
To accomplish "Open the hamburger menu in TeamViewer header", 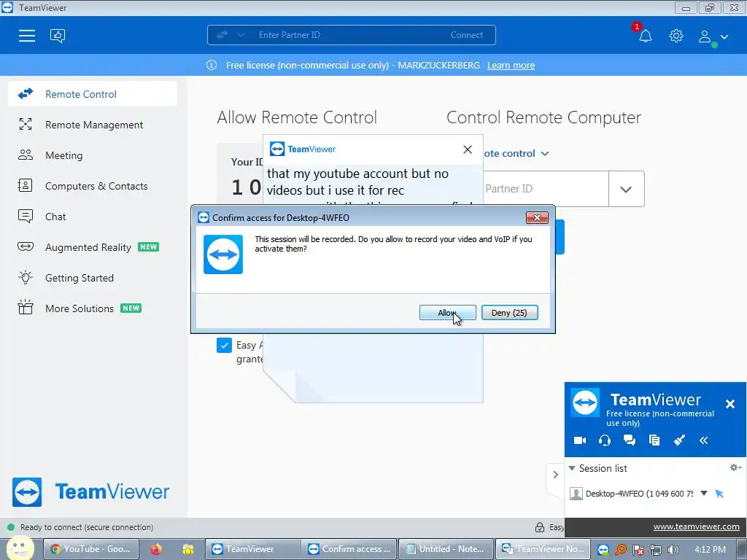I will (27, 36).
